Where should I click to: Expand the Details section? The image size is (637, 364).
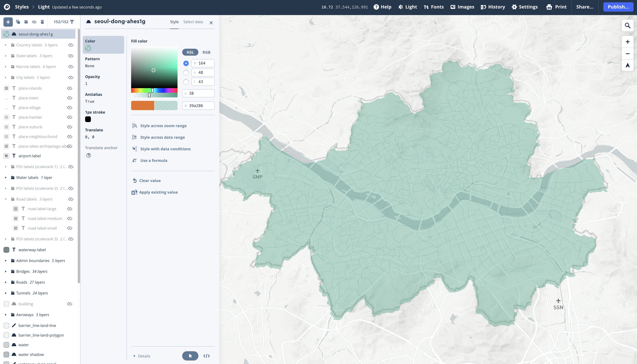click(x=142, y=356)
